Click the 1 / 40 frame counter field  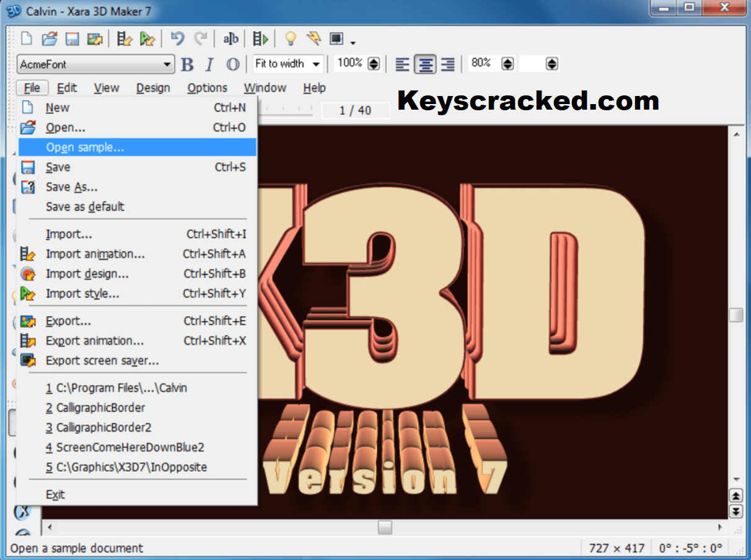click(x=356, y=110)
